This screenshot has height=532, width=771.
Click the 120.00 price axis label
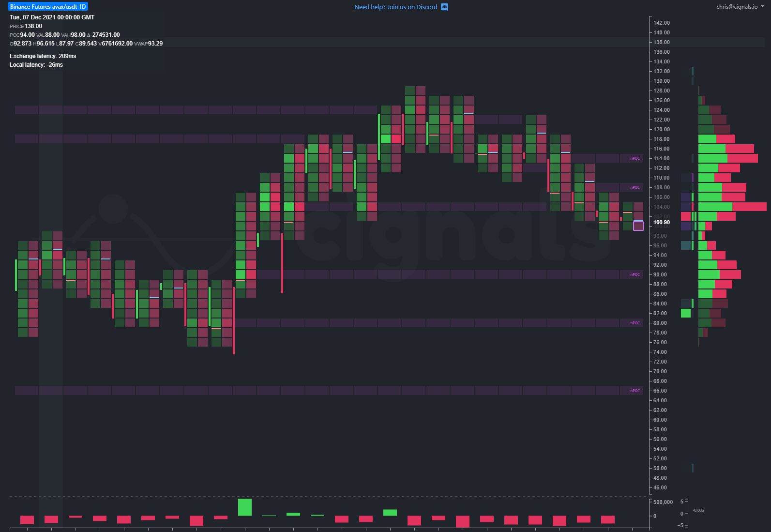662,129
